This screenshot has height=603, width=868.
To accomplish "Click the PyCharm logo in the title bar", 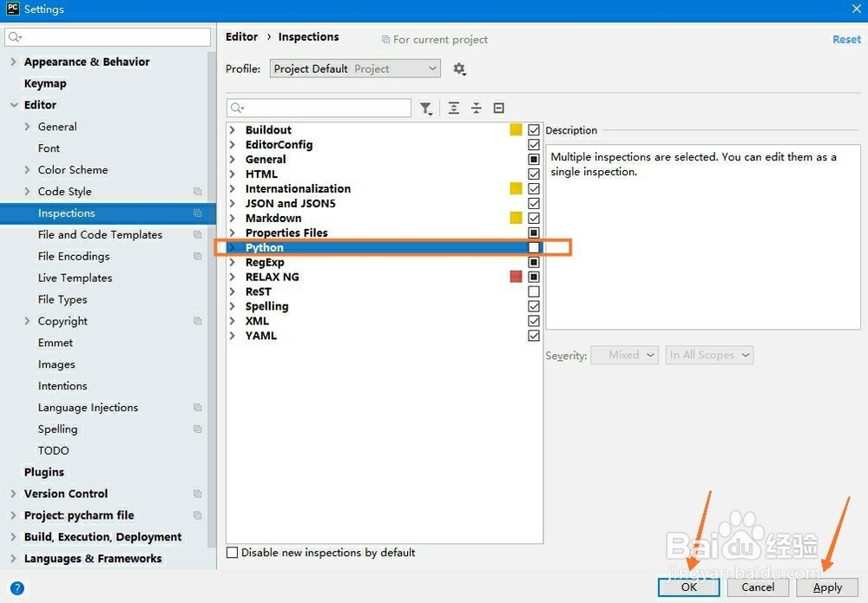I will click(12, 9).
